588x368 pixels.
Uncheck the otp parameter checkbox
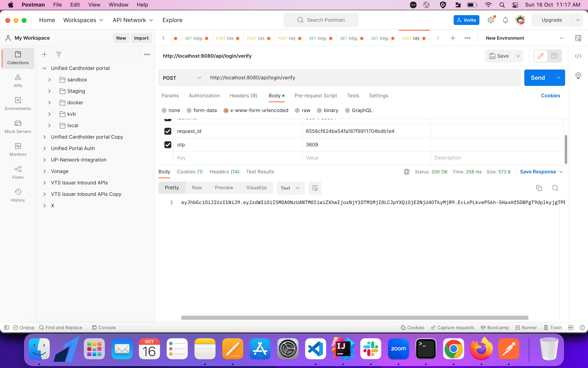coord(168,145)
